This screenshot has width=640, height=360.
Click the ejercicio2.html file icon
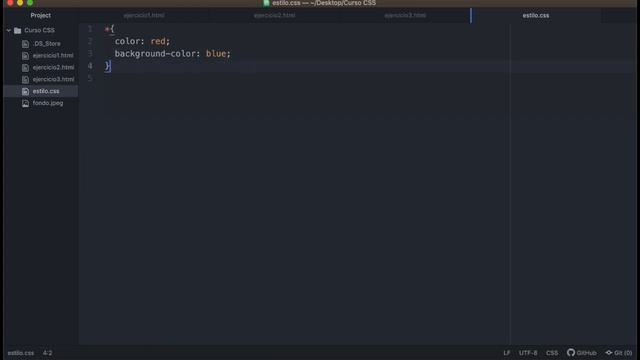point(25,67)
